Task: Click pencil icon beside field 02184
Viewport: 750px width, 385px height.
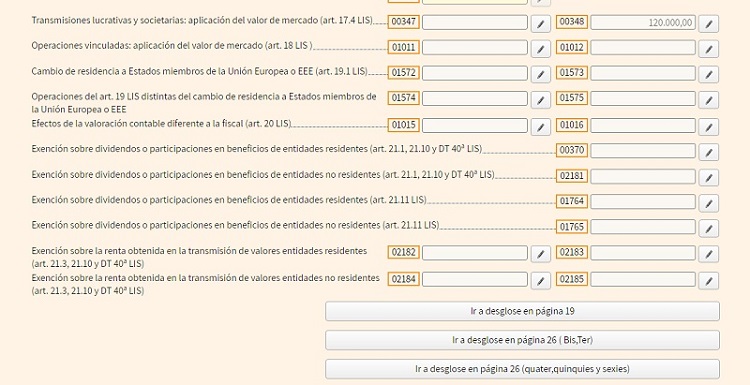Action: tap(540, 281)
